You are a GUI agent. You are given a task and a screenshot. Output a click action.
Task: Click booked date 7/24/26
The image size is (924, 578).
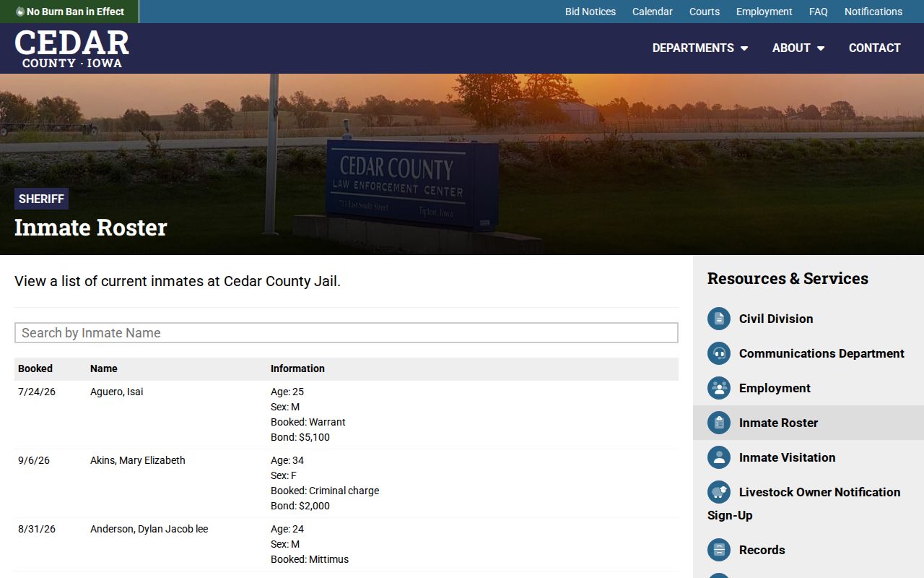(x=36, y=392)
